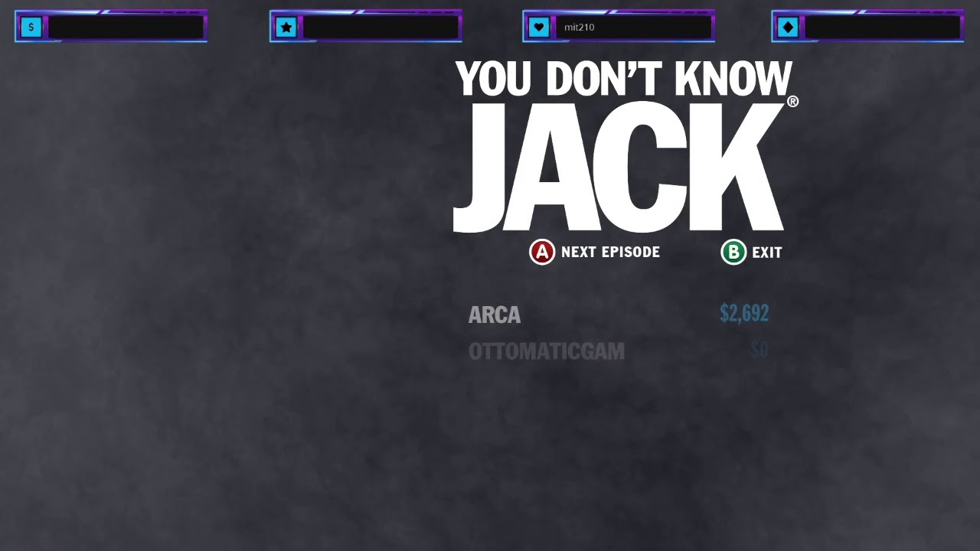Image resolution: width=980 pixels, height=551 pixels.
Task: Click the empty diamond player name slot
Action: 883,27
